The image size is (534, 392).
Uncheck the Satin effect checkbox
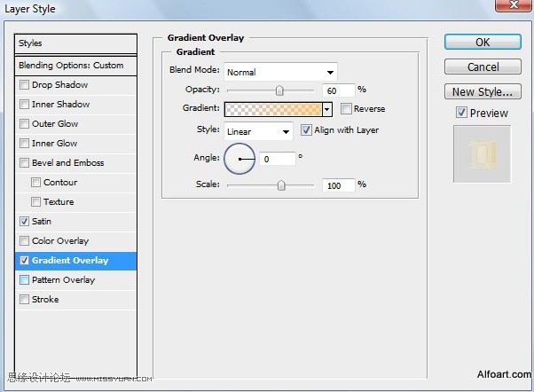point(24,221)
